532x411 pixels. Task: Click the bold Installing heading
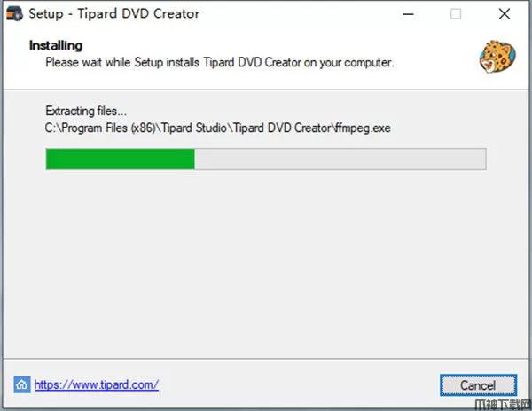[56, 45]
